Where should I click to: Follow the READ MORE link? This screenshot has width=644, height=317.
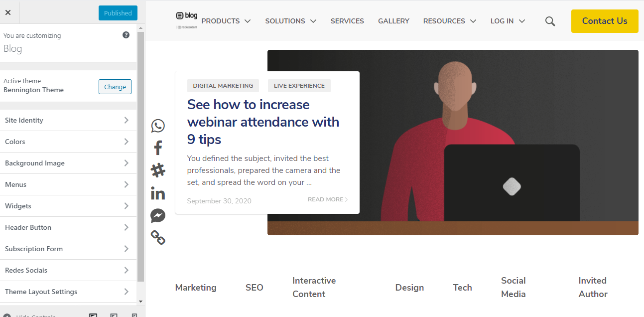coord(328,199)
